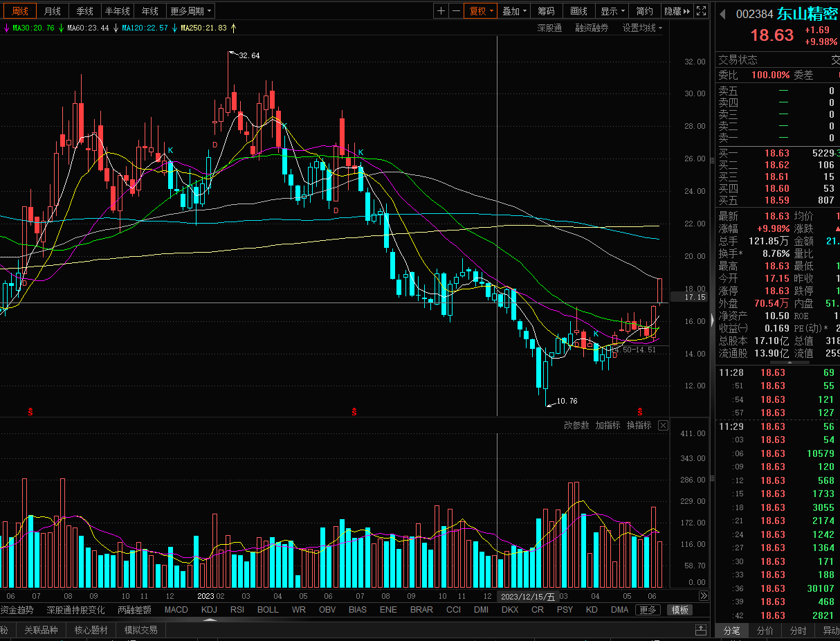Expand the 设置均线 dropdown
Image resolution: width=840 pixels, height=641 pixels.
click(642, 28)
